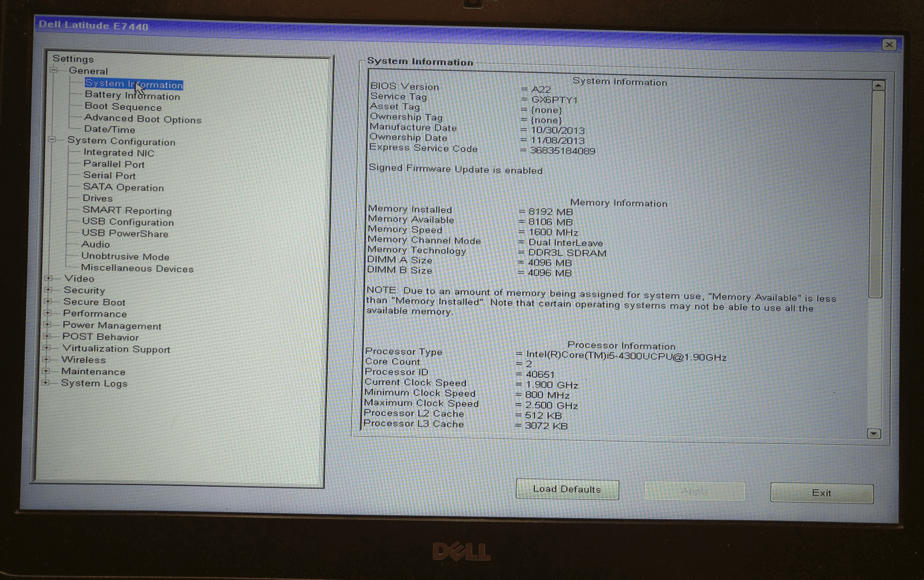The width and height of the screenshot is (924, 580).
Task: Select USB PowerShare
Action: (125, 233)
